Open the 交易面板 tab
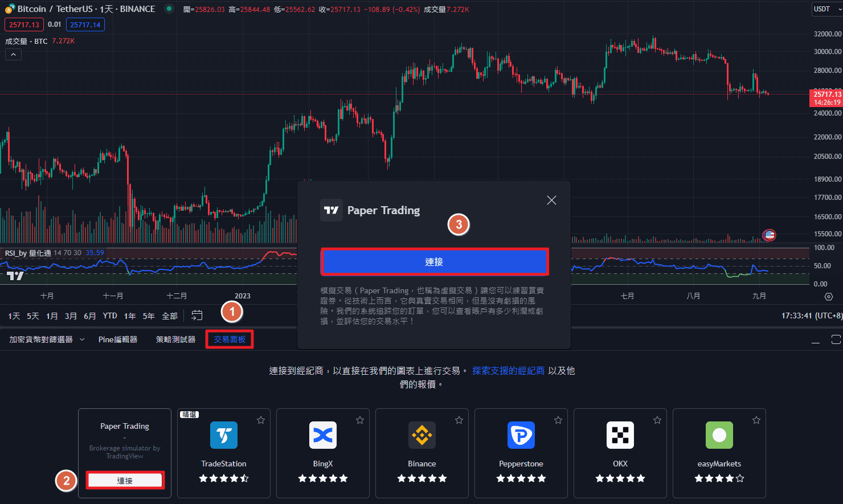This screenshot has height=504, width=843. click(x=230, y=339)
